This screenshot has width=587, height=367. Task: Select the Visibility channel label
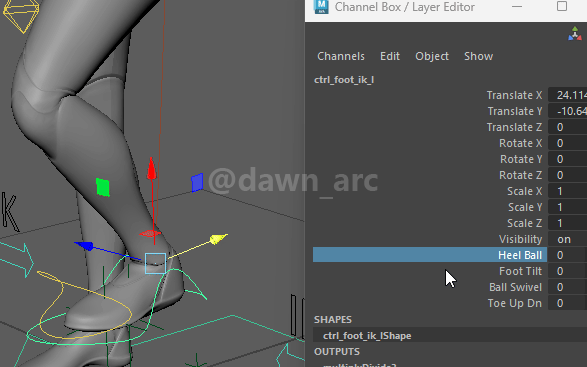coord(520,239)
